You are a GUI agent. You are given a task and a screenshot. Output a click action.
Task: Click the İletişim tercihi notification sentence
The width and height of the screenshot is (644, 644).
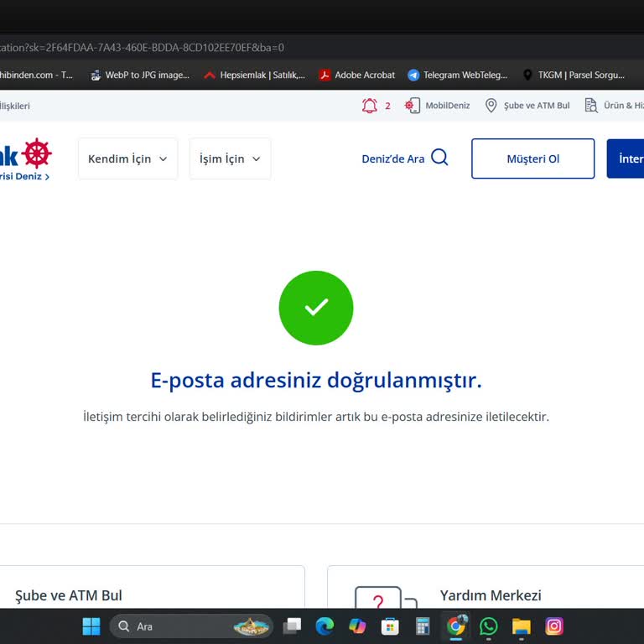pyautogui.click(x=316, y=417)
